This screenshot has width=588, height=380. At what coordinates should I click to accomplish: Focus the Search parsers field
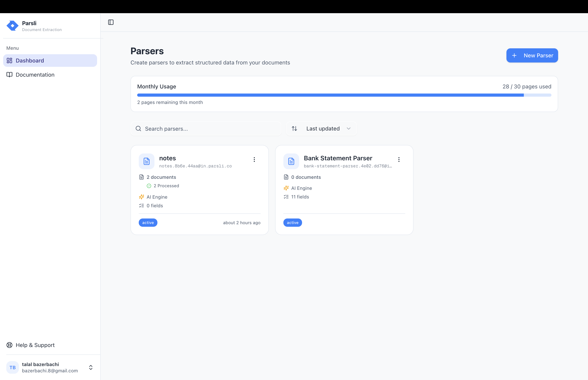(210, 129)
